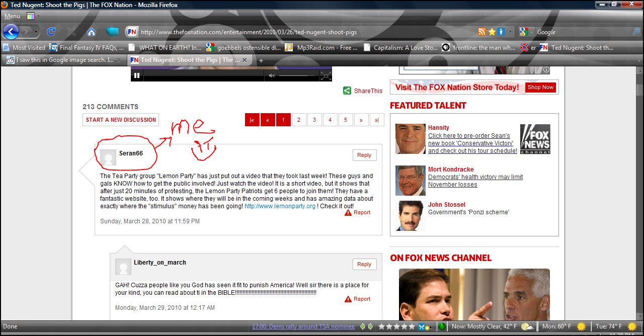Open the rainbow icon beside Menu
The image size is (644, 336).
pos(30,16)
